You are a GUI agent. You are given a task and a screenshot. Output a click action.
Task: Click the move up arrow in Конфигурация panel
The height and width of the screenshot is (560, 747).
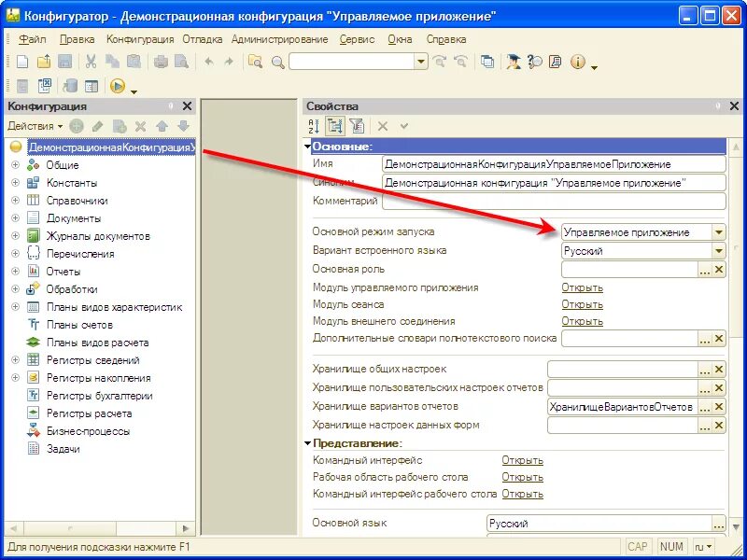pos(162,126)
